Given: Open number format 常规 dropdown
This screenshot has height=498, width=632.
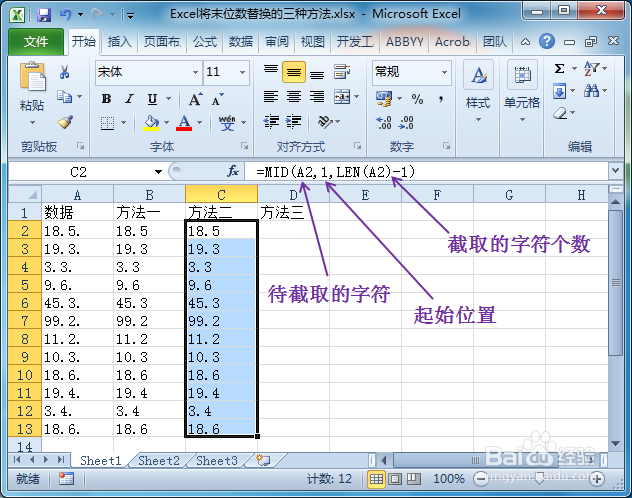Looking at the screenshot, I should pyautogui.click(x=444, y=73).
